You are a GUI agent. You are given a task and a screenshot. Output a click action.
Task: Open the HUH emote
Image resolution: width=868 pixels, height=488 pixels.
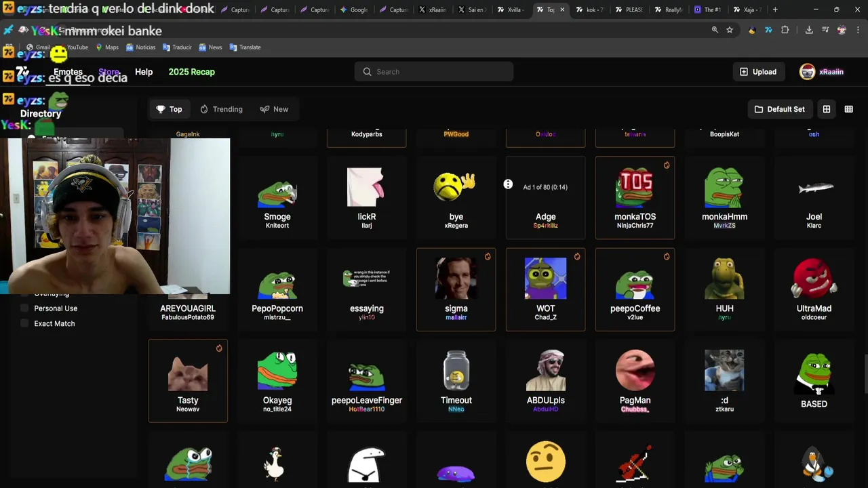point(725,289)
